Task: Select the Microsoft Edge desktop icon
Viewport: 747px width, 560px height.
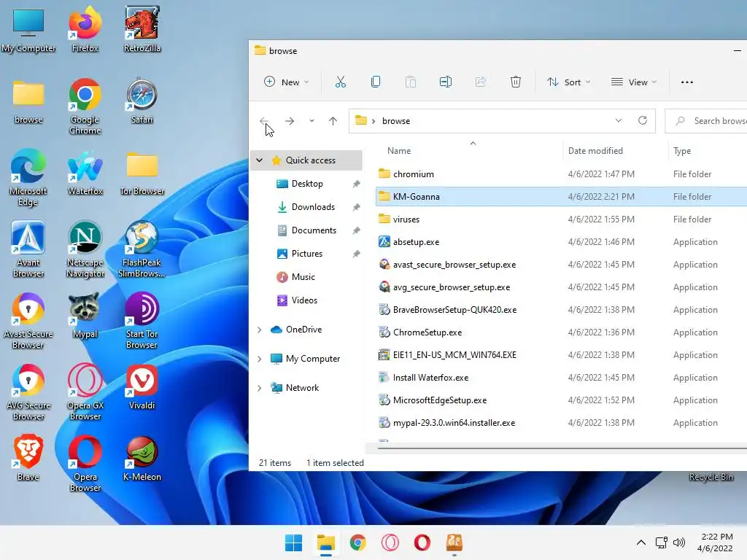Action: 28,178
